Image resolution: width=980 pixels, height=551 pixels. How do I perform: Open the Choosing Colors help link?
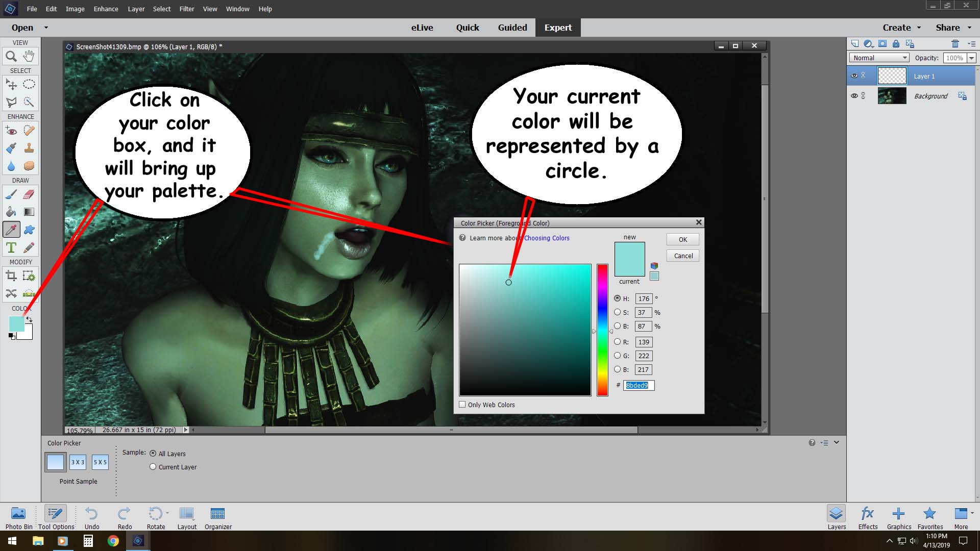coord(546,238)
